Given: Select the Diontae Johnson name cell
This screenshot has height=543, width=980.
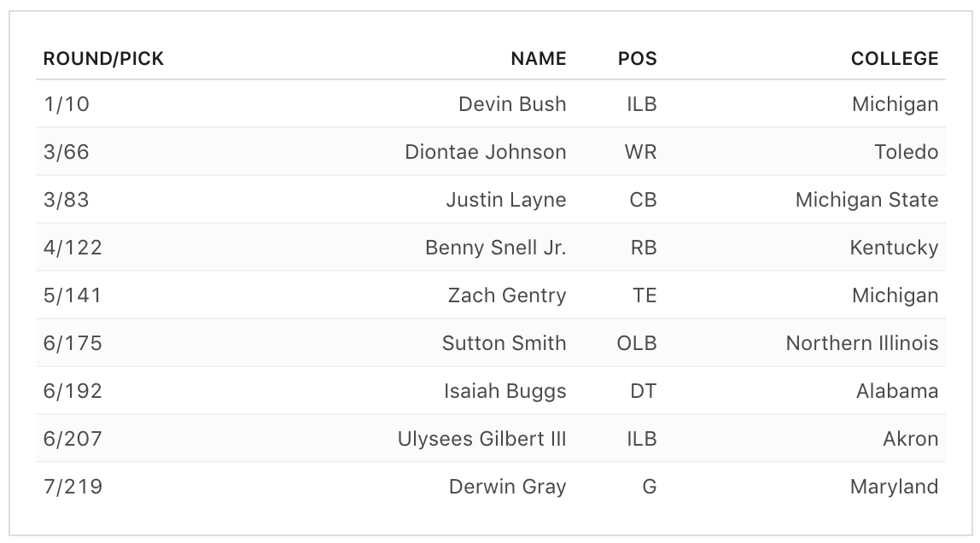Looking at the screenshot, I should click(x=485, y=152).
